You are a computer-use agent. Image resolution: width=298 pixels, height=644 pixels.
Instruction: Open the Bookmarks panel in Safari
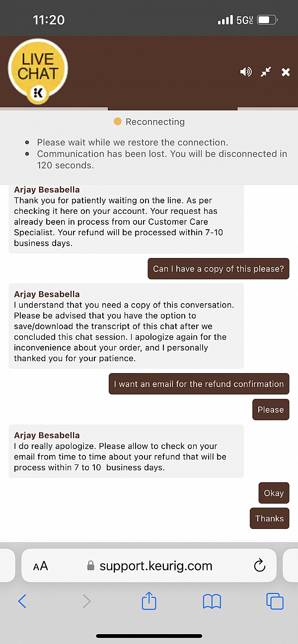point(212,601)
